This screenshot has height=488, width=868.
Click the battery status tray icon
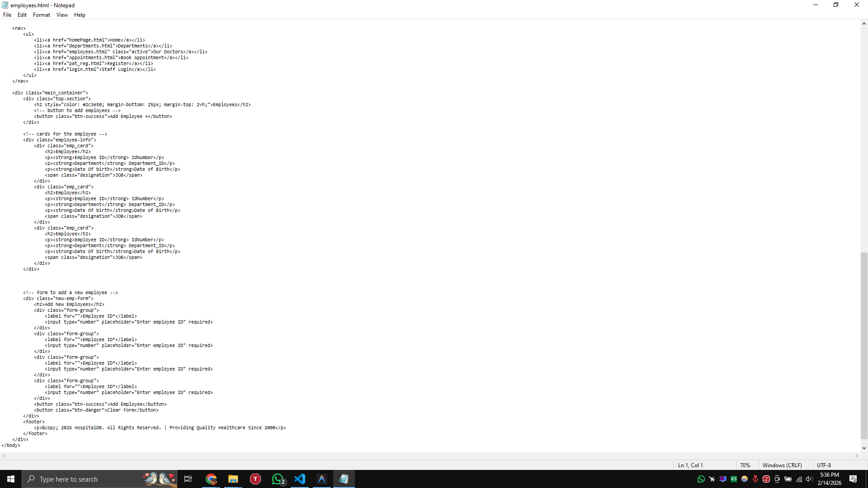tap(788, 479)
